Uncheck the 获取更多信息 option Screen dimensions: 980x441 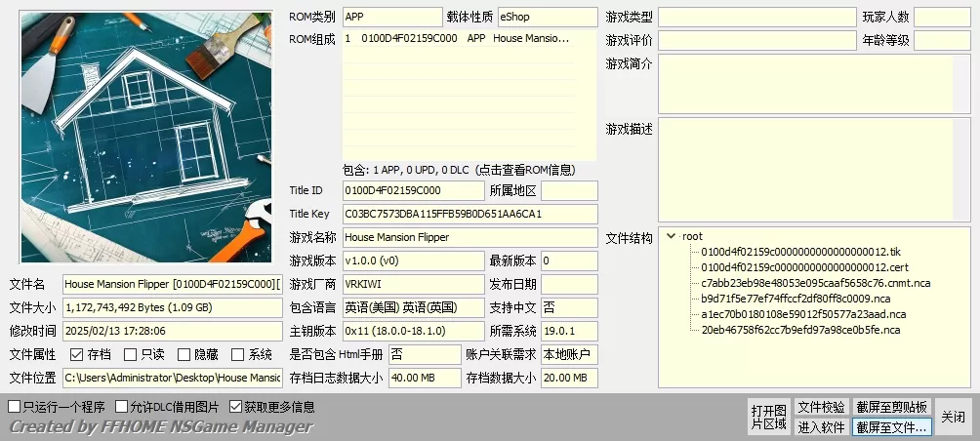[236, 406]
